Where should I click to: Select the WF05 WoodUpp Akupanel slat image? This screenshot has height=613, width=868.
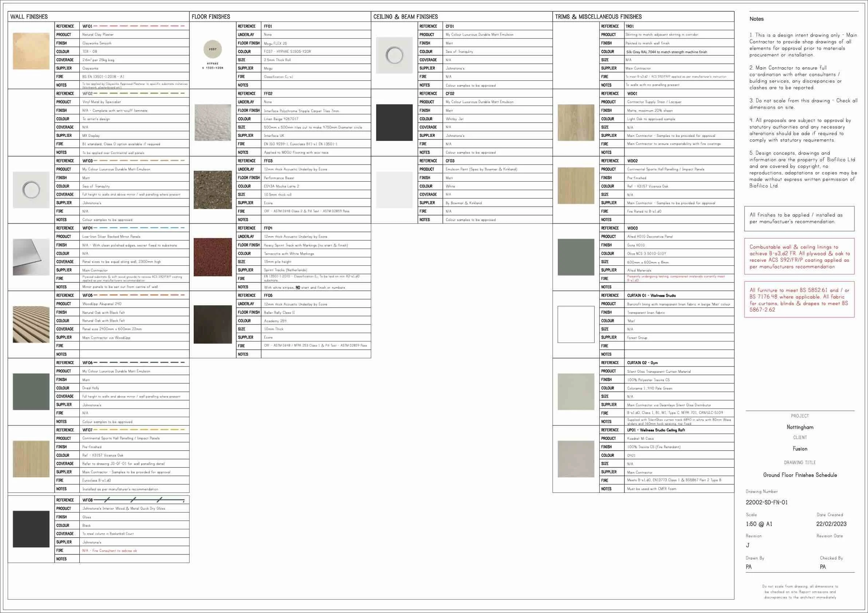click(31, 324)
